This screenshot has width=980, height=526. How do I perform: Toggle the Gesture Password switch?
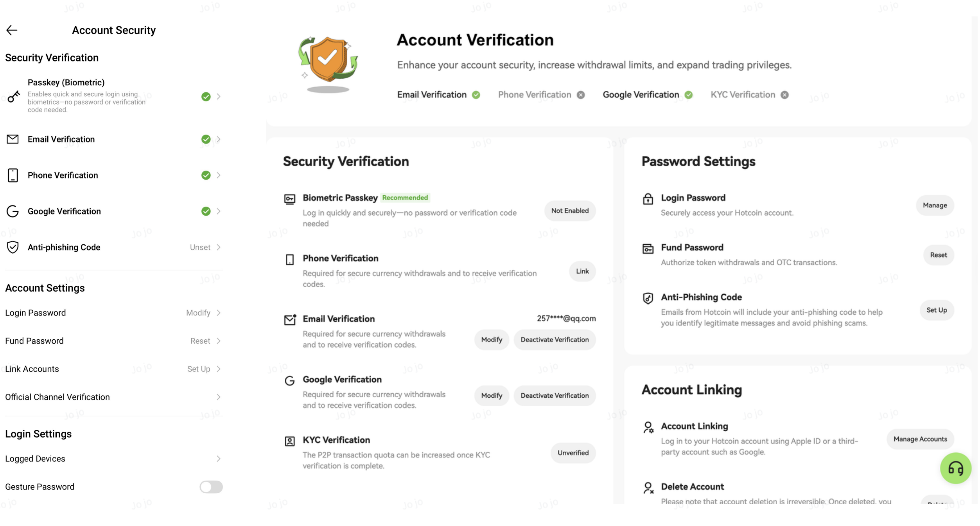(x=211, y=487)
